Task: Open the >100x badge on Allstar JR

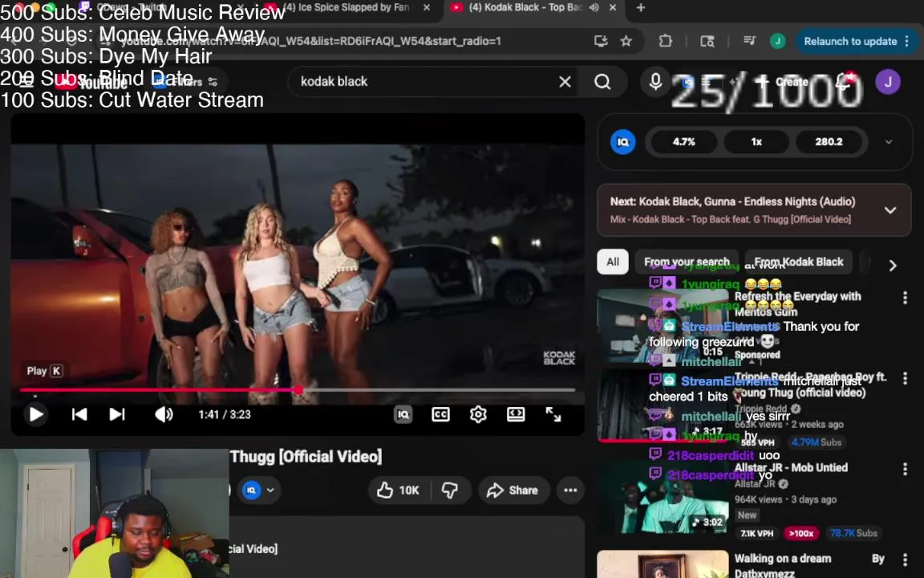Action: (x=800, y=533)
